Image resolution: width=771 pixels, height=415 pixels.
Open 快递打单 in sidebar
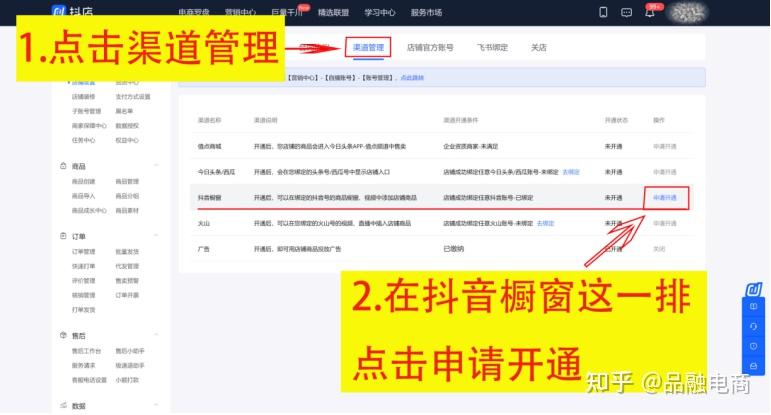tap(84, 266)
